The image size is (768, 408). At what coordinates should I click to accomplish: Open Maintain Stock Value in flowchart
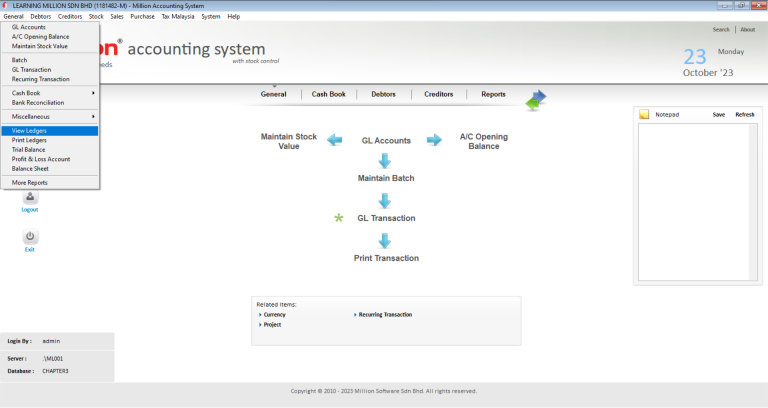pos(288,141)
